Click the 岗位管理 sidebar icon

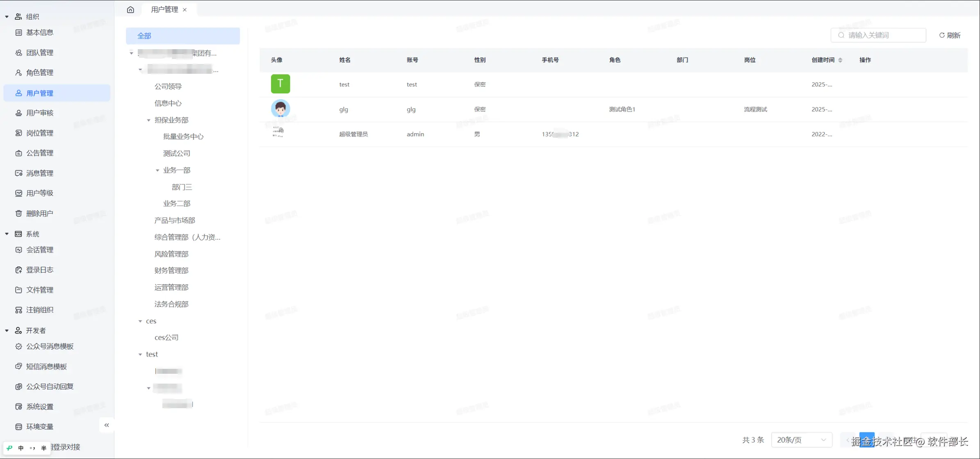(x=18, y=133)
